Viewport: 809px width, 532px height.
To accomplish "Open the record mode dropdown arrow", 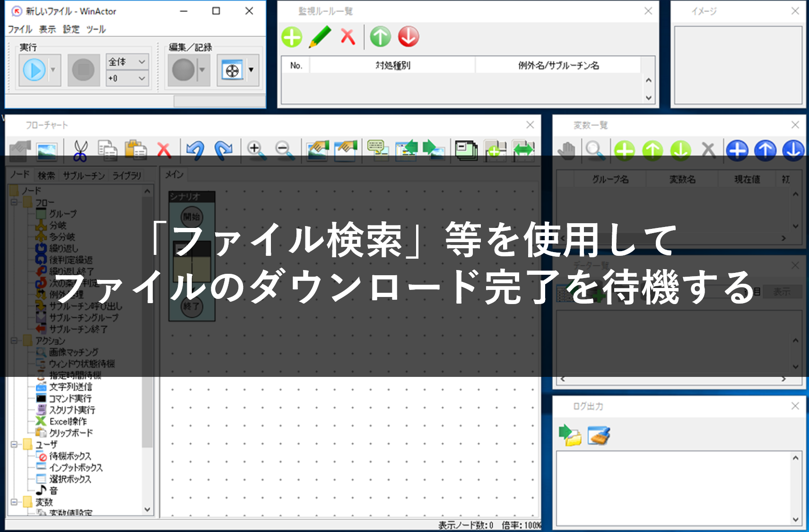I will 202,70.
